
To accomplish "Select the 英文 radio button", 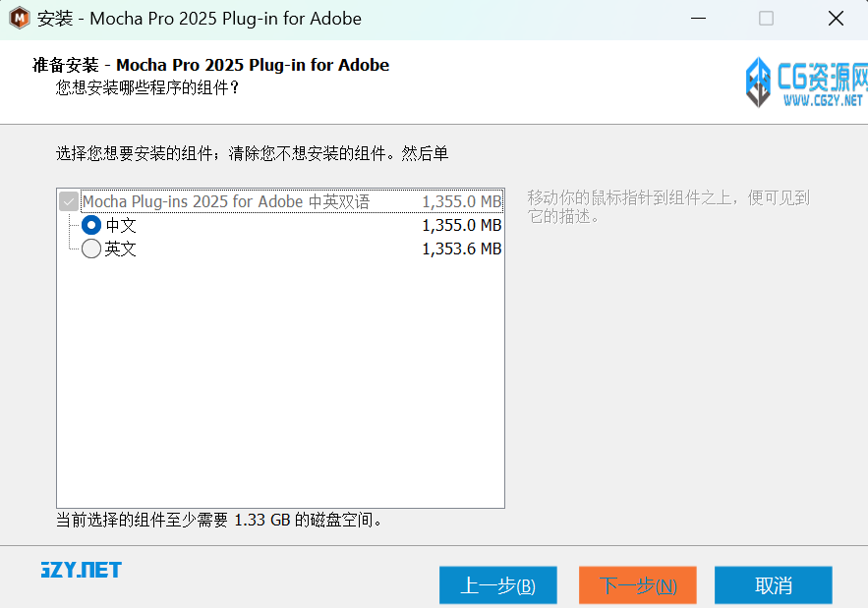I will (x=91, y=249).
